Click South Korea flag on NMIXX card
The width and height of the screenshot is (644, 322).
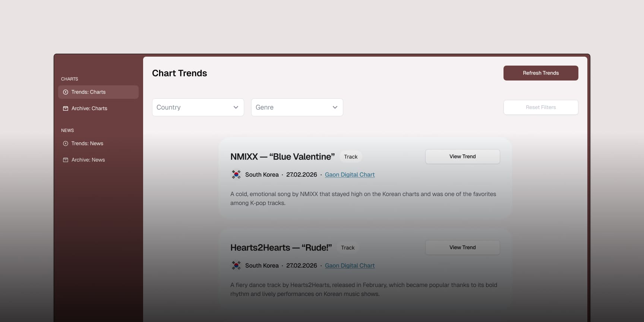236,174
